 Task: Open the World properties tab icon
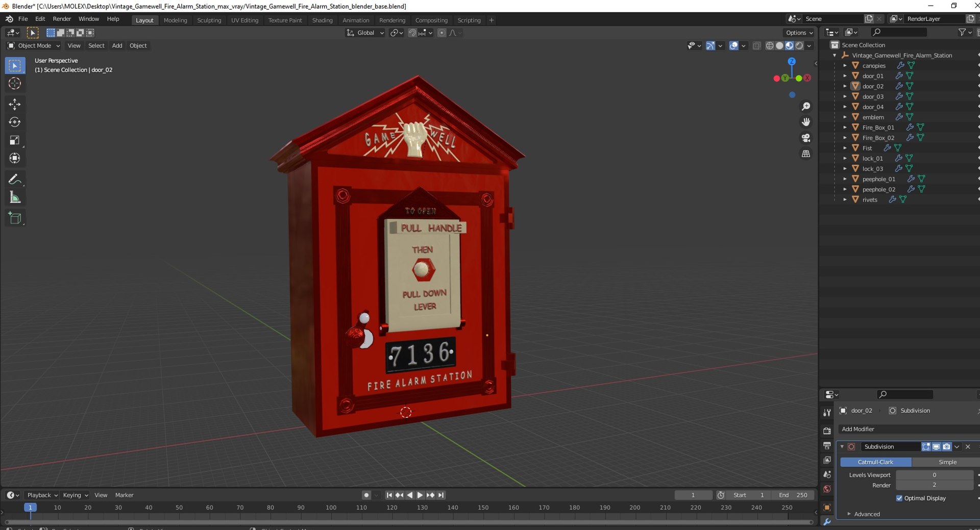[x=827, y=489]
